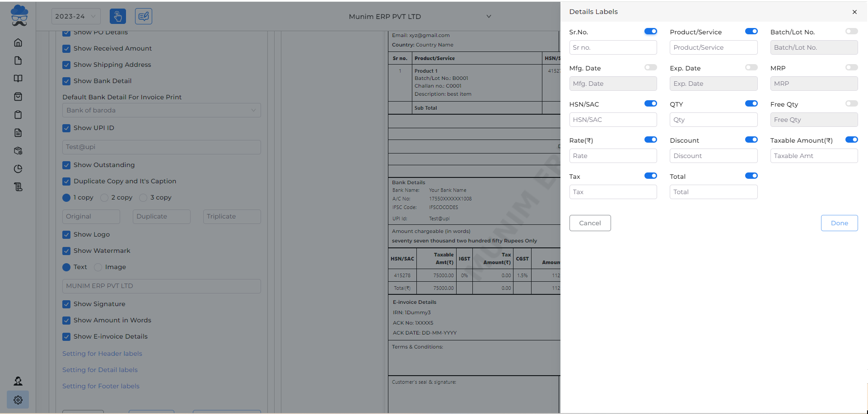
Task: Enable the Exp. Date switch
Action: (751, 67)
